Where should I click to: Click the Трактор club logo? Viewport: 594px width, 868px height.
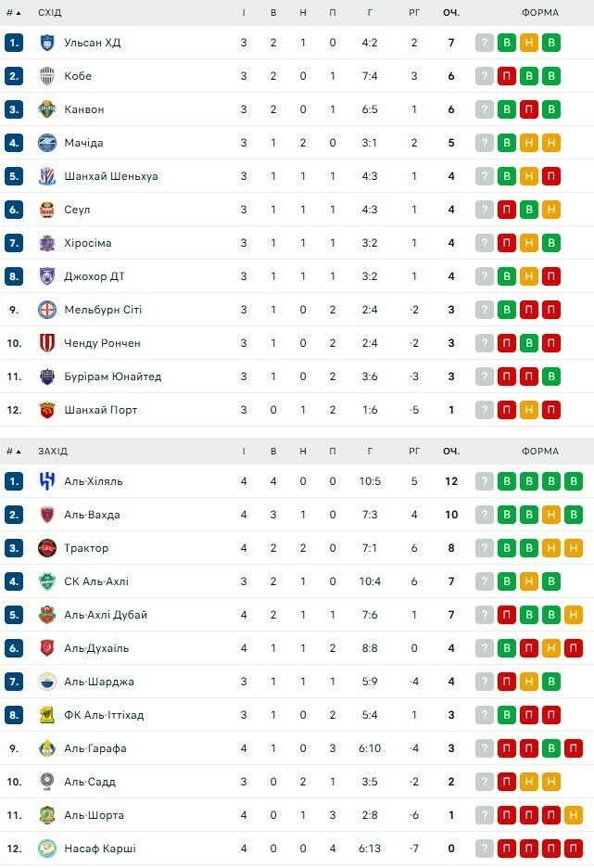click(x=47, y=548)
